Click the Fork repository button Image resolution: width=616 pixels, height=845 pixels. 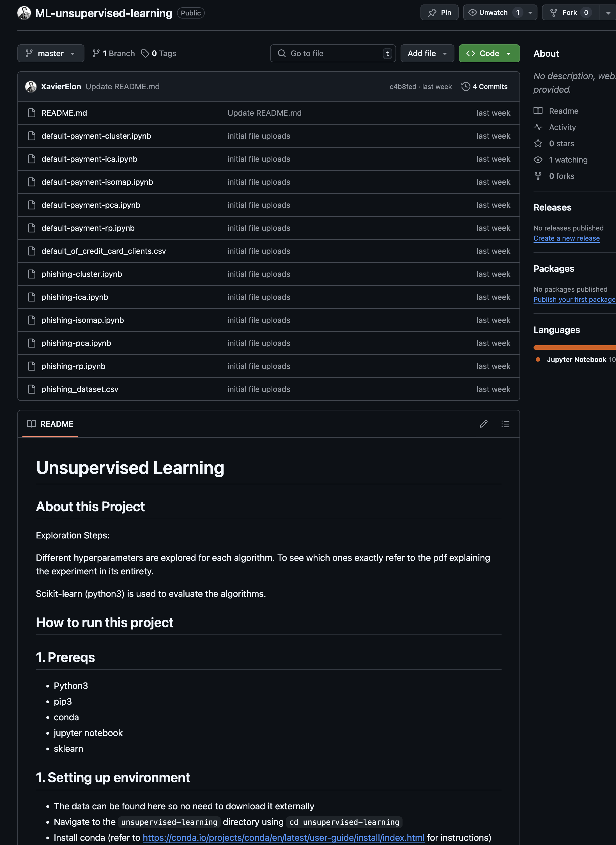point(570,13)
